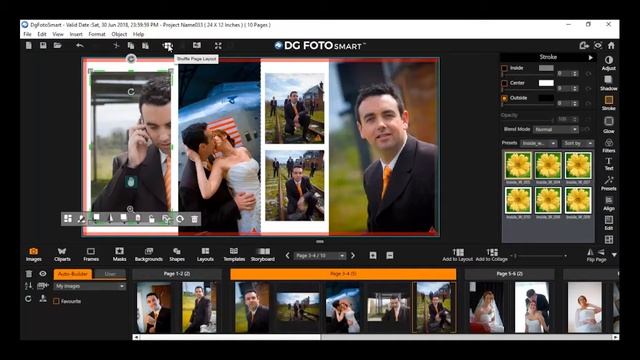Viewport: 640px width, 360px height.
Task: Select the Page 1-2 (2) header
Action: [x=177, y=274]
